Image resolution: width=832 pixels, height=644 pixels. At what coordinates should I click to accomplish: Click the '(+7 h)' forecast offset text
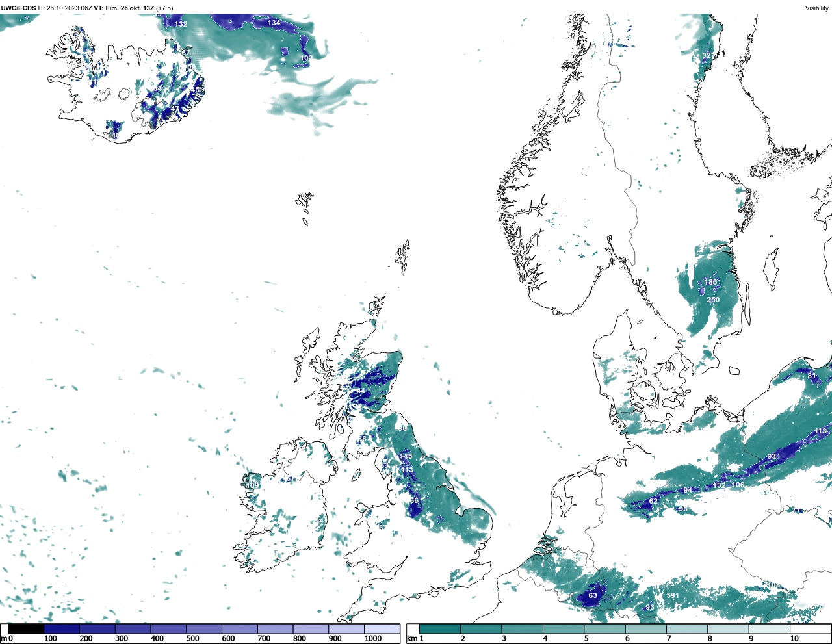[x=164, y=8]
